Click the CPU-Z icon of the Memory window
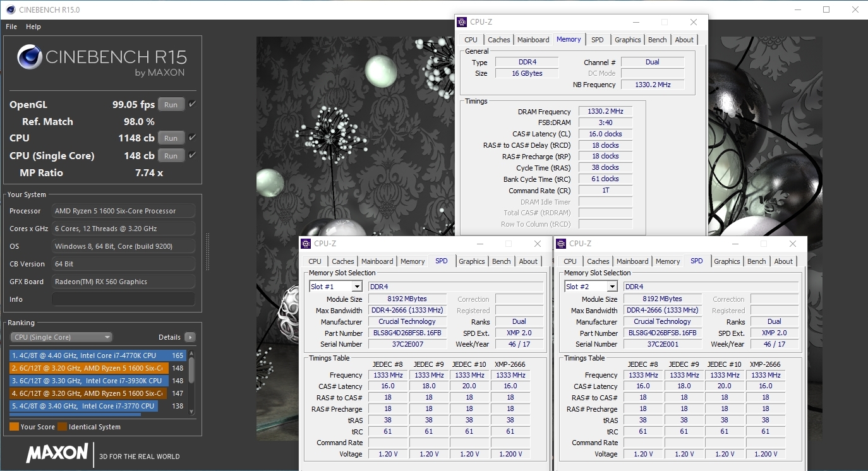Screen dimensions: 868x471 click(x=462, y=22)
